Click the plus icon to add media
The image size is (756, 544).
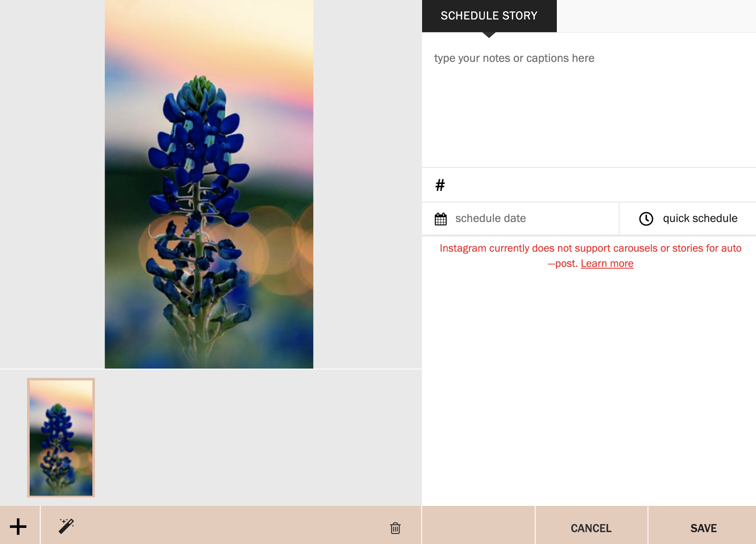pos(18,527)
